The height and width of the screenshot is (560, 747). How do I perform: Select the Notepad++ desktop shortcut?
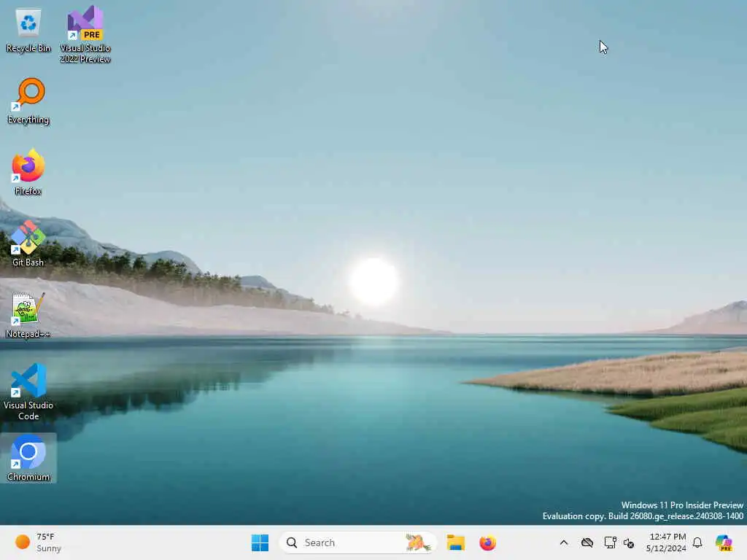pos(28,315)
